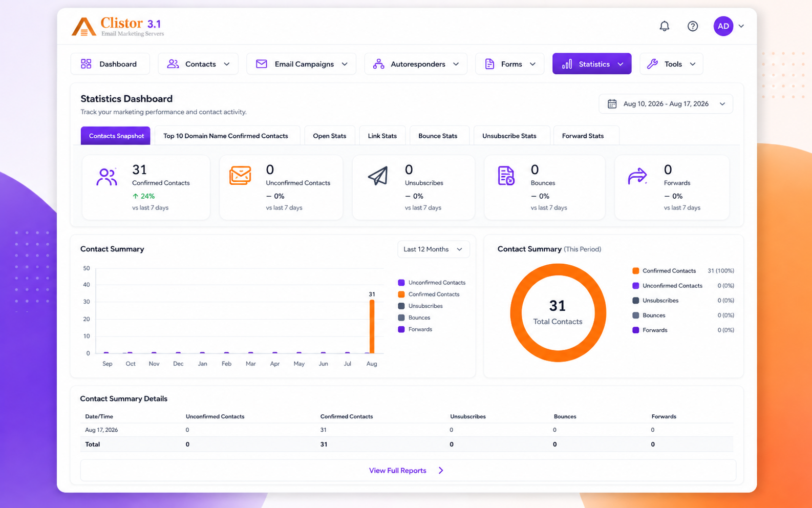Go to Dashboard in navigation
812x508 pixels.
(x=110, y=64)
